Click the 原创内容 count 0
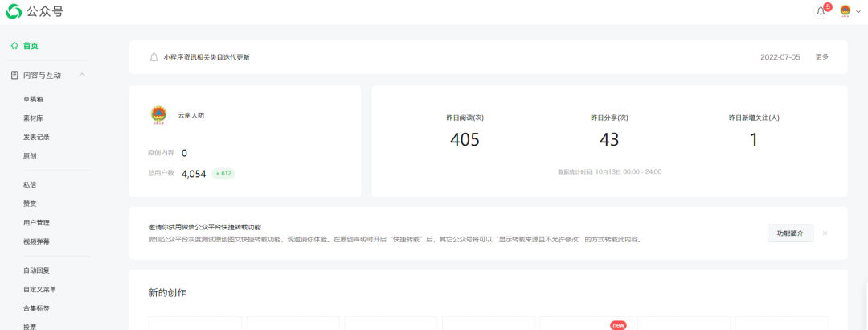Viewport: 868px width, 330px height. (x=184, y=153)
